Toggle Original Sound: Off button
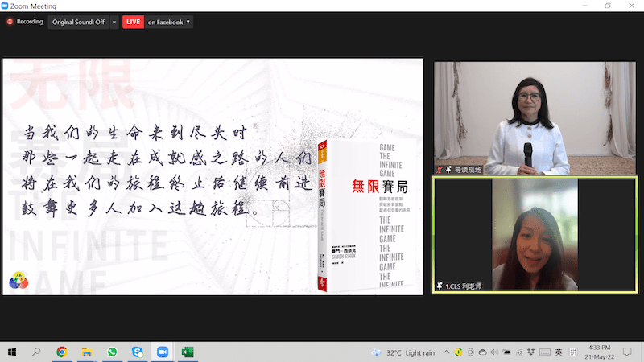Screen dimensions: 644x362 78,22
